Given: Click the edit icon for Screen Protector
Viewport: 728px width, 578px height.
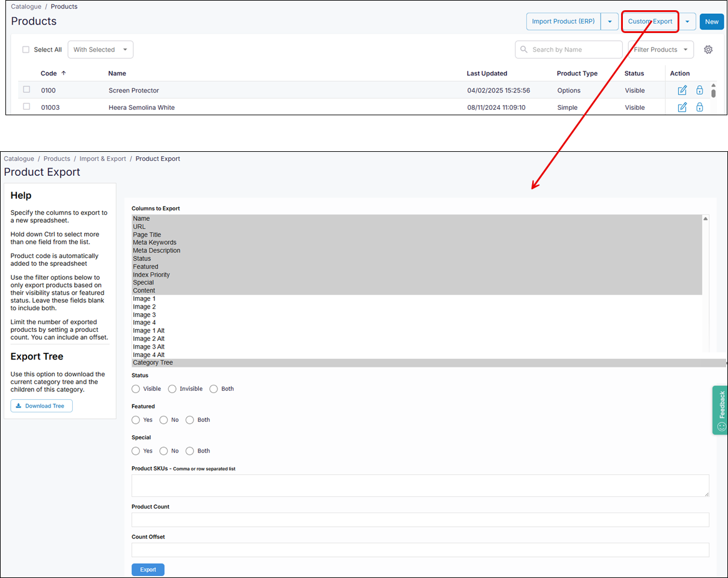Looking at the screenshot, I should pos(682,91).
